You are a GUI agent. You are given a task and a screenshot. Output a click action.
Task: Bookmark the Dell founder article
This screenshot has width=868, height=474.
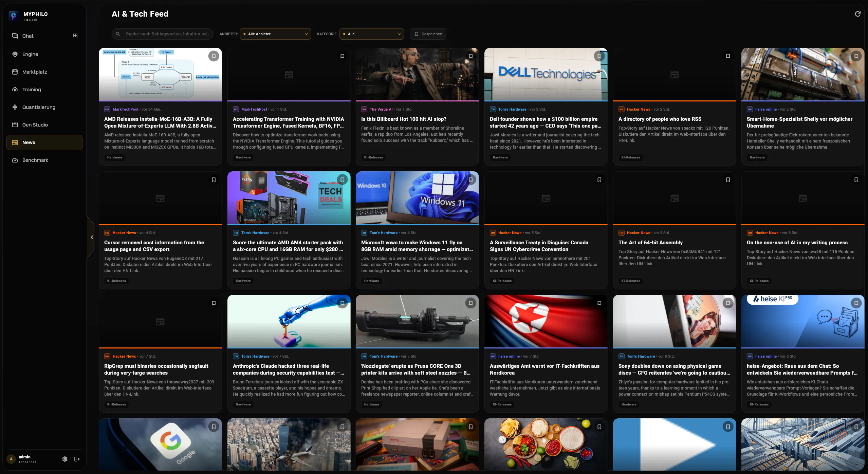(599, 56)
